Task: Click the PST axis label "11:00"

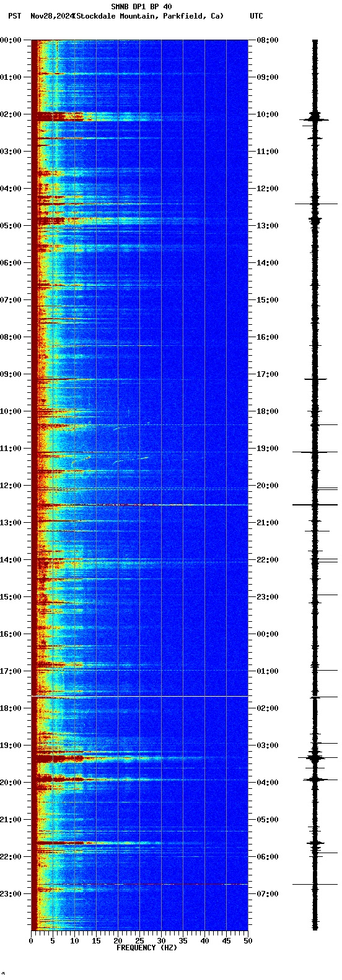Action: tap(11, 449)
